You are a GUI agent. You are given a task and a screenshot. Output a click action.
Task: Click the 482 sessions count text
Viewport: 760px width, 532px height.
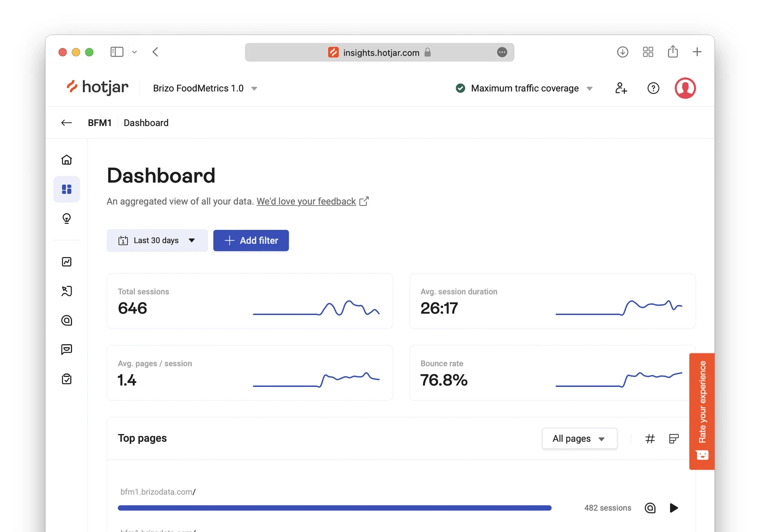pos(608,508)
